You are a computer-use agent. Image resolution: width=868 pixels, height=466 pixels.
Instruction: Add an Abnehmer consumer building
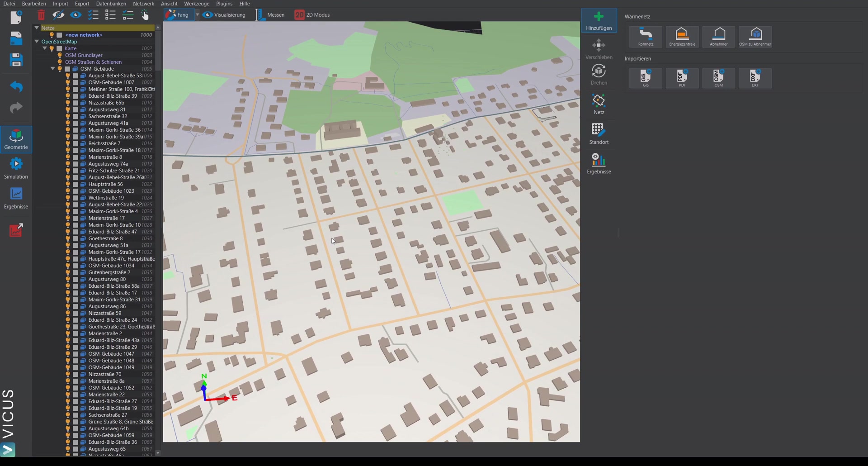[x=719, y=37]
